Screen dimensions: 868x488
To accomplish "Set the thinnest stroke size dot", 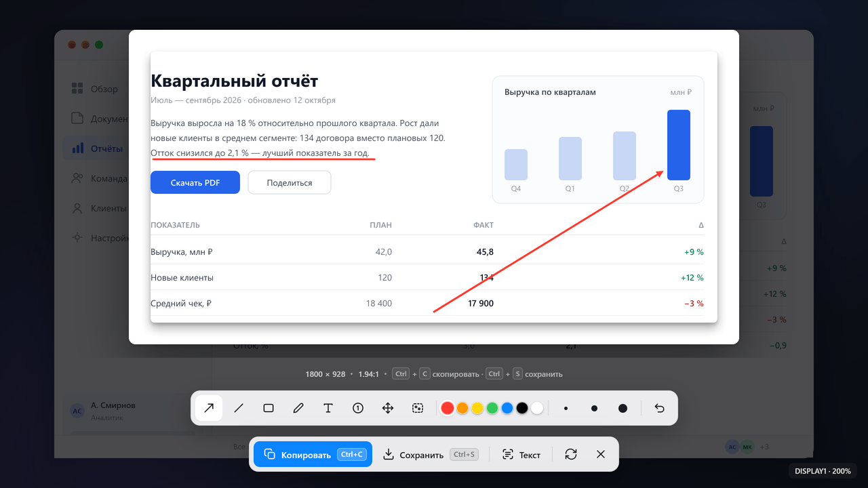I will 566,409.
